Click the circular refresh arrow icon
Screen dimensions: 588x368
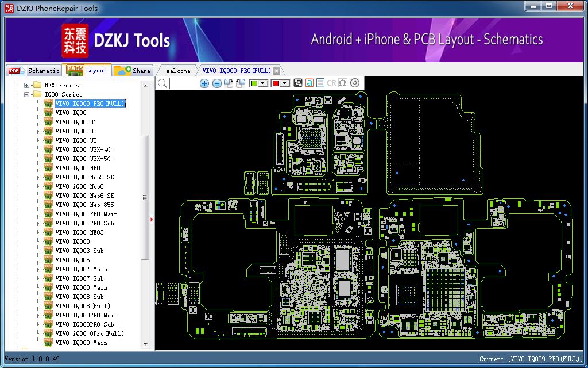(x=355, y=83)
